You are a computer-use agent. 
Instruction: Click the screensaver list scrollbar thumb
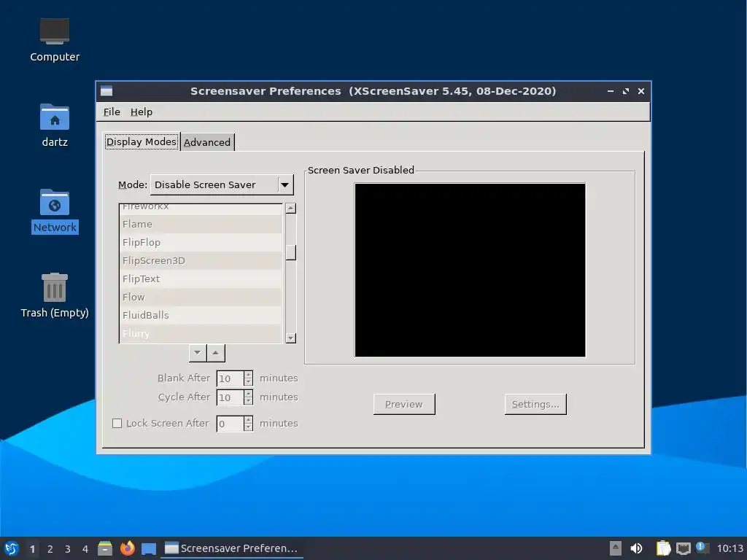(x=290, y=252)
